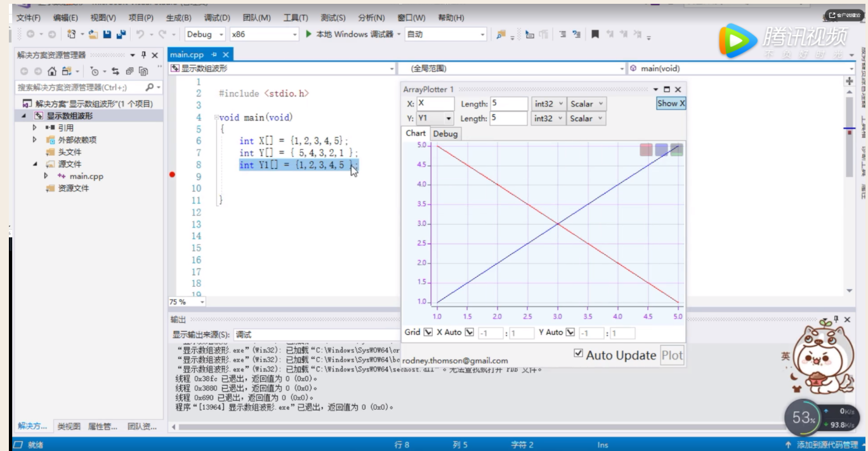Open the 调试(D) menu
This screenshot has width=868, height=451.
217,18
